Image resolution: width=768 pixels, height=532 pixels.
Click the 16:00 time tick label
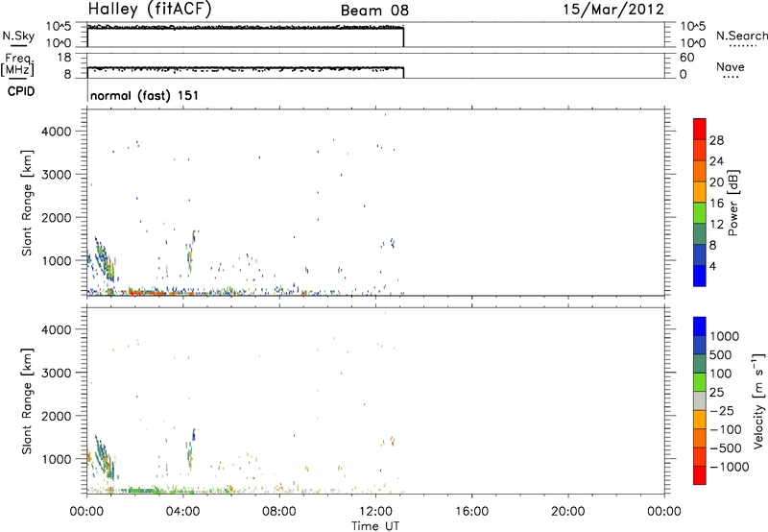point(471,512)
